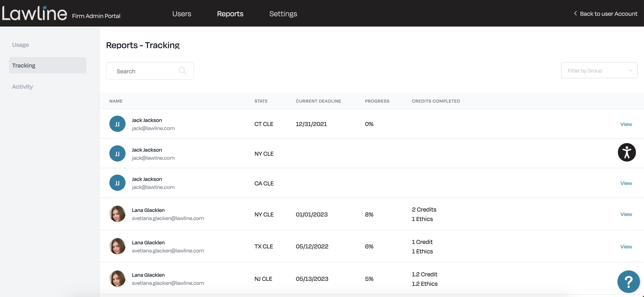Select the Settings top navigation tab
Viewport: 644px width, 297px height.
[x=283, y=13]
